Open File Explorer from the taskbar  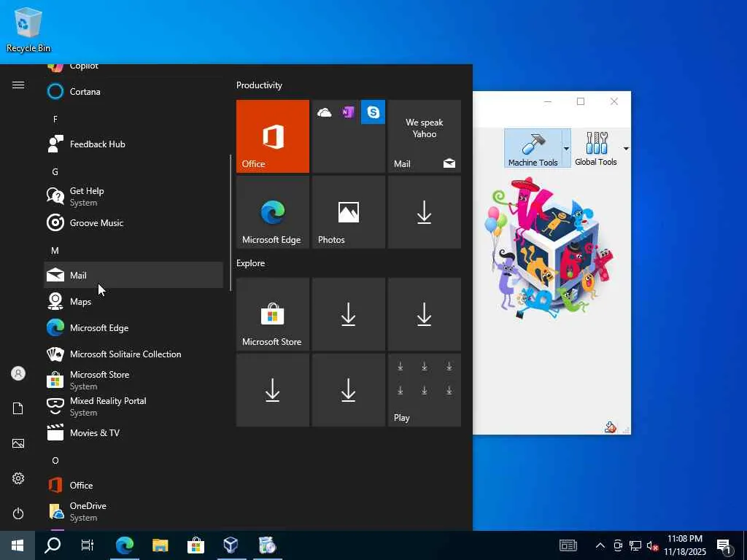click(160, 545)
